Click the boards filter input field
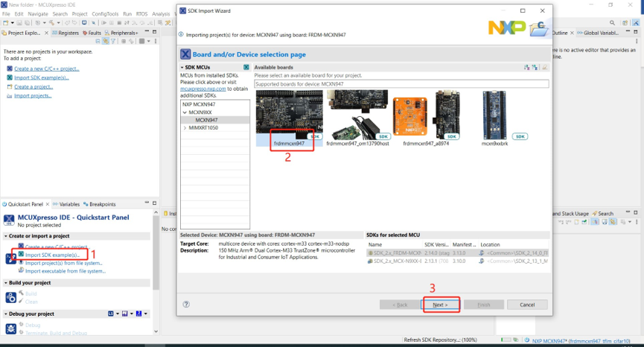Screen dimensions: 644x347 tap(401, 84)
